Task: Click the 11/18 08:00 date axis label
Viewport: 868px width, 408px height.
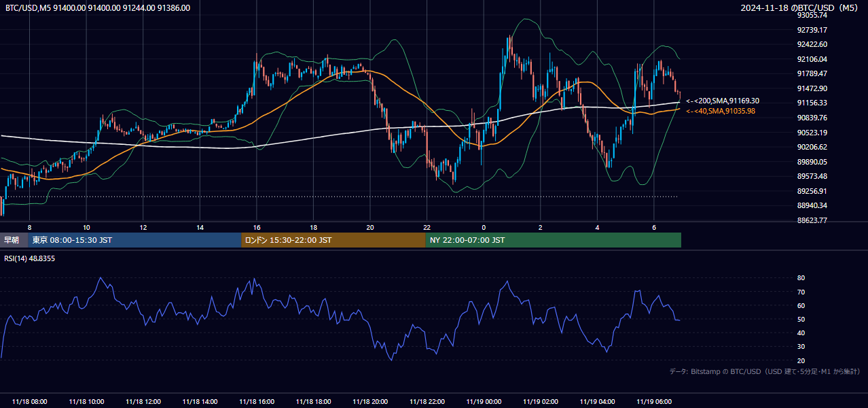Action: (30, 402)
